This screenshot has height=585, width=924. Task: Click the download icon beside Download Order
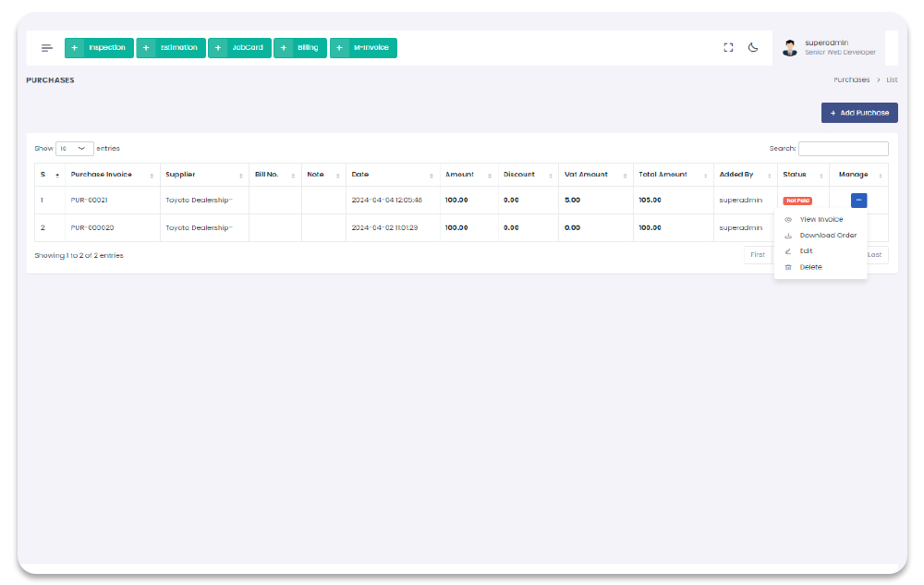coord(788,236)
